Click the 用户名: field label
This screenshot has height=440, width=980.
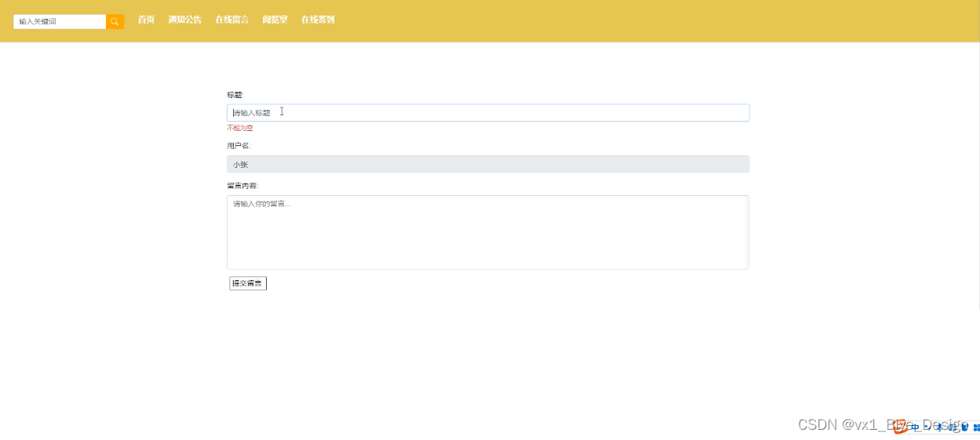[239, 146]
